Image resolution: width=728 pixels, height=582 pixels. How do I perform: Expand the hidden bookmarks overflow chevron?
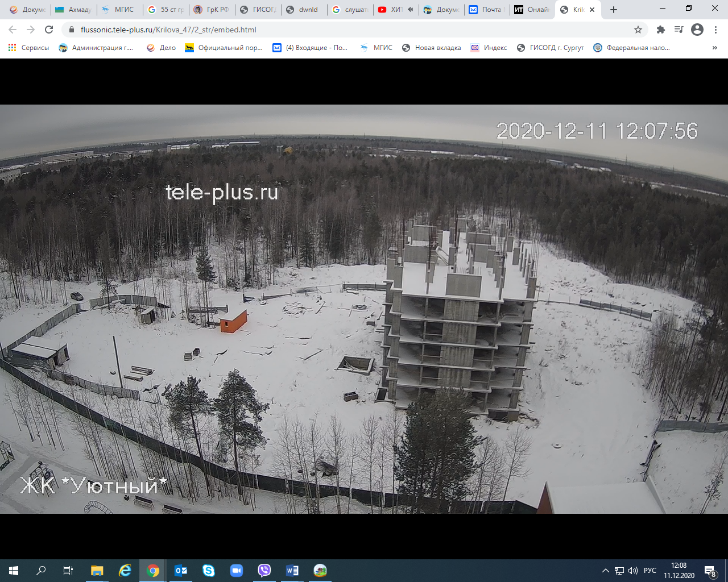[x=714, y=48]
